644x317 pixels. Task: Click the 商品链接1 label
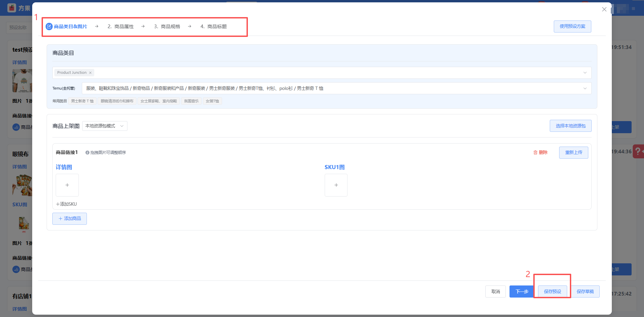click(67, 153)
